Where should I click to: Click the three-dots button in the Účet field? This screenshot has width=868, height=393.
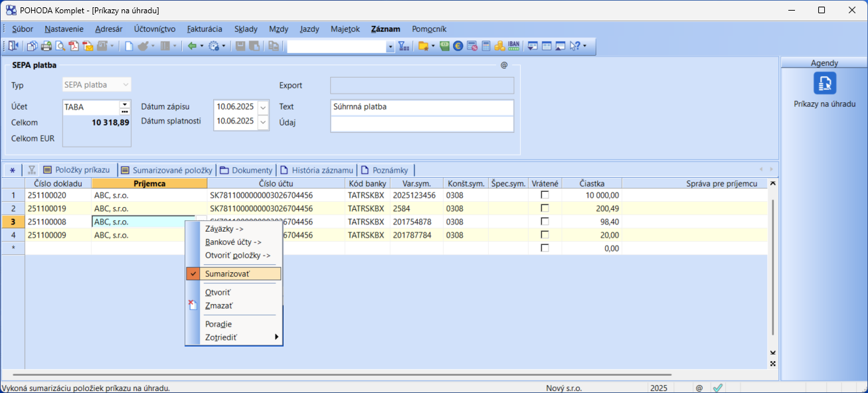[124, 111]
